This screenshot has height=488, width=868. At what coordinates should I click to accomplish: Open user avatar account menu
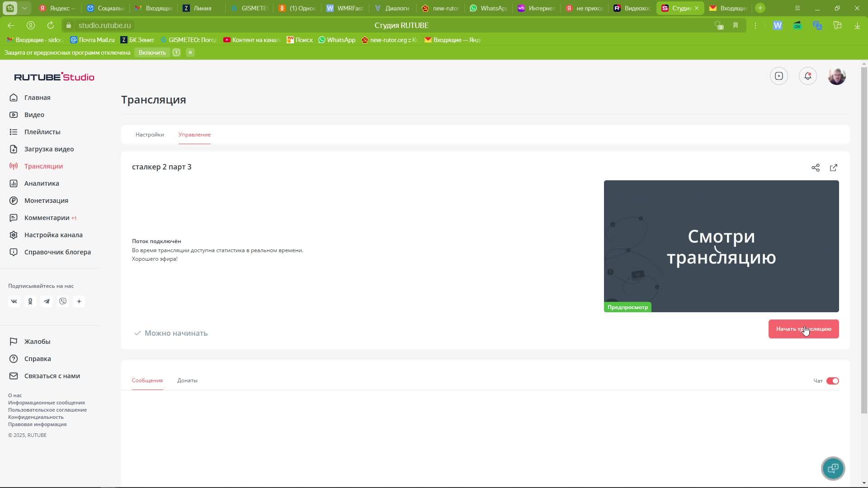837,76
